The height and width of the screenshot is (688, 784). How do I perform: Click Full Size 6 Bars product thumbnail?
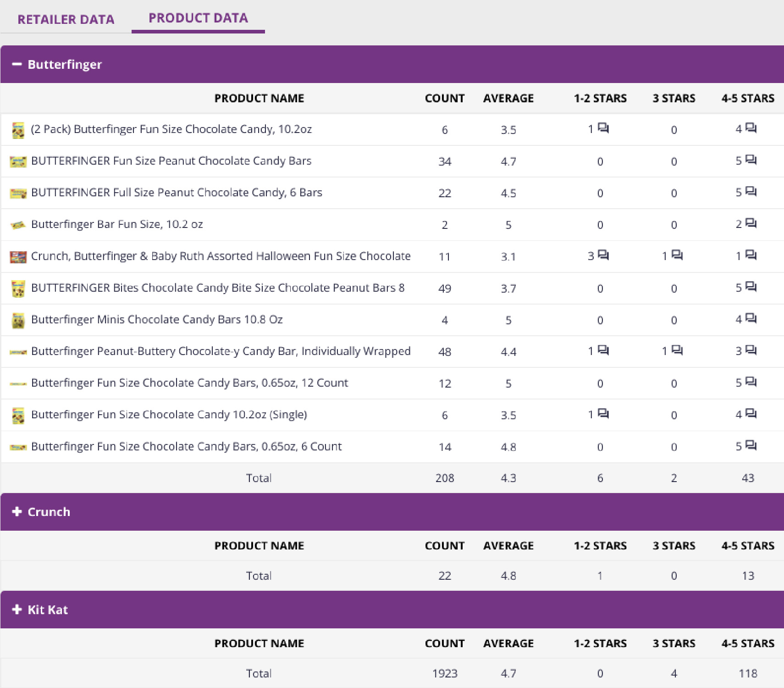click(18, 193)
